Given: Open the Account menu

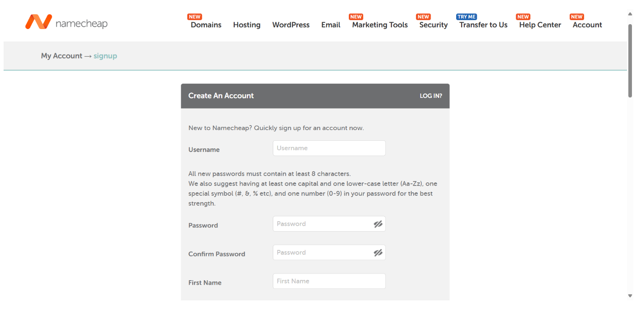Looking at the screenshot, I should [x=587, y=25].
